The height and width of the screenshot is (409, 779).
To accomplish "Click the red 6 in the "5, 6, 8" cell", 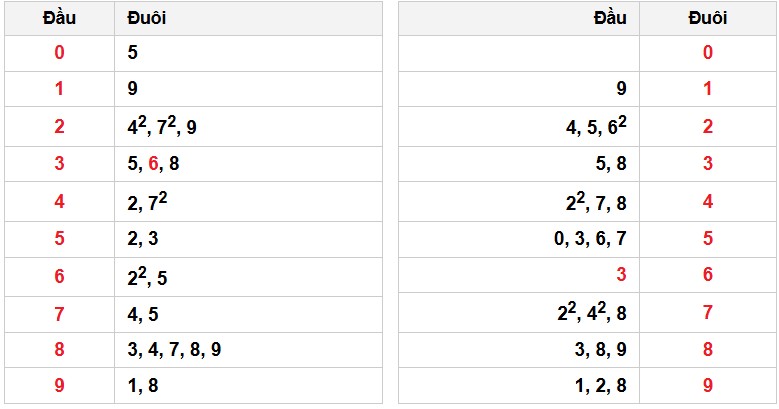I will pyautogui.click(x=153, y=164).
